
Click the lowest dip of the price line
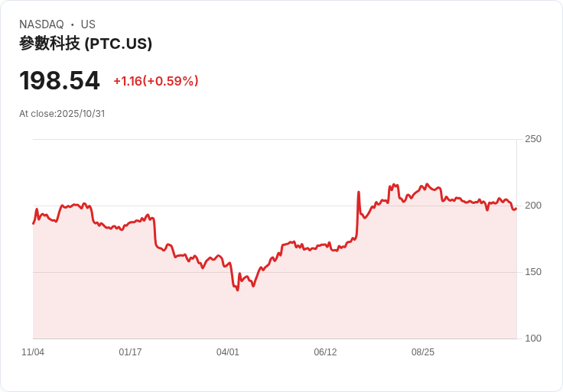(x=237, y=290)
